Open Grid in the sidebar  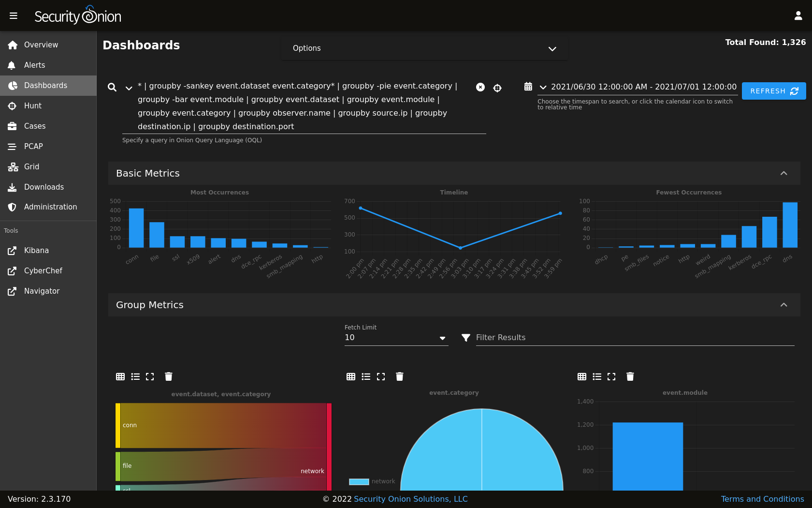click(48, 167)
